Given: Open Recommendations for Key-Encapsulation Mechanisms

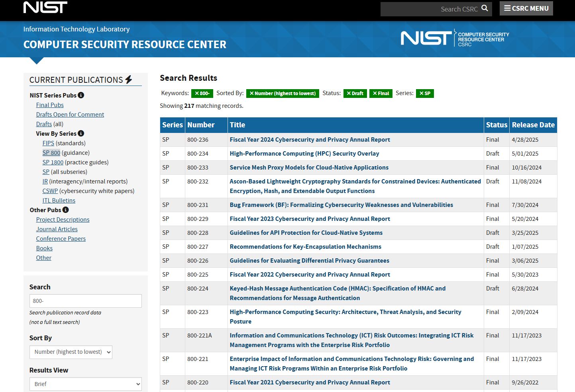Looking at the screenshot, I should tap(306, 247).
